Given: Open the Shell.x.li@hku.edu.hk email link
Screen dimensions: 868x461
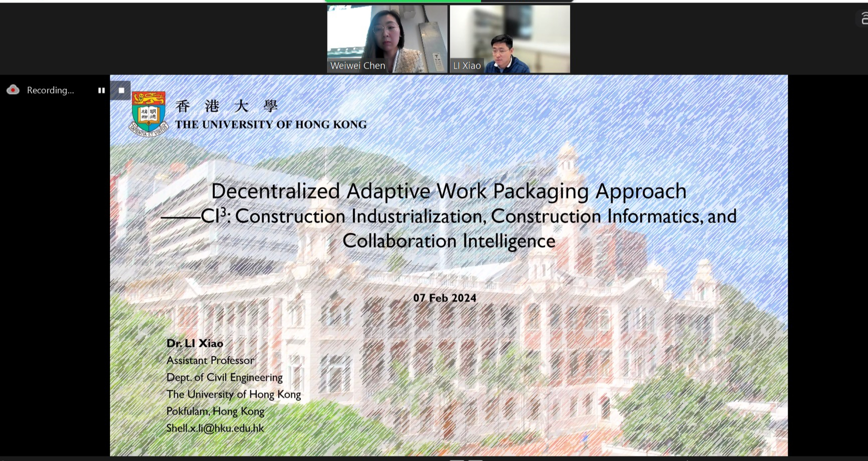Looking at the screenshot, I should 215,428.
